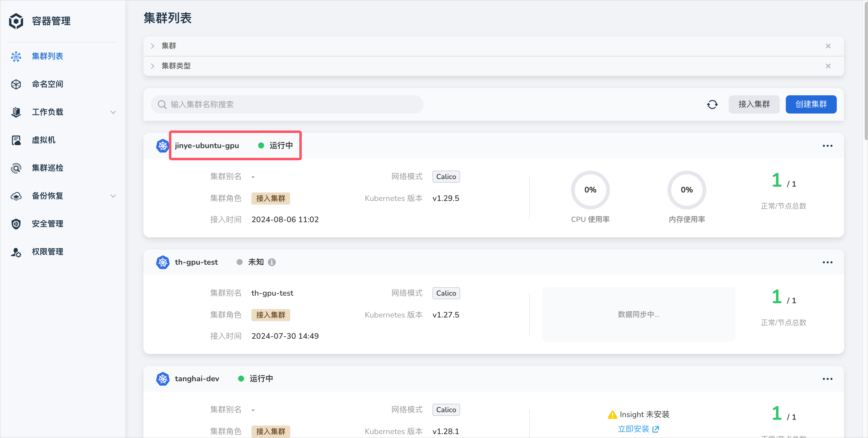868x438 pixels.
Task: Click access time 2024-07-30 14:49
Action: coord(285,336)
